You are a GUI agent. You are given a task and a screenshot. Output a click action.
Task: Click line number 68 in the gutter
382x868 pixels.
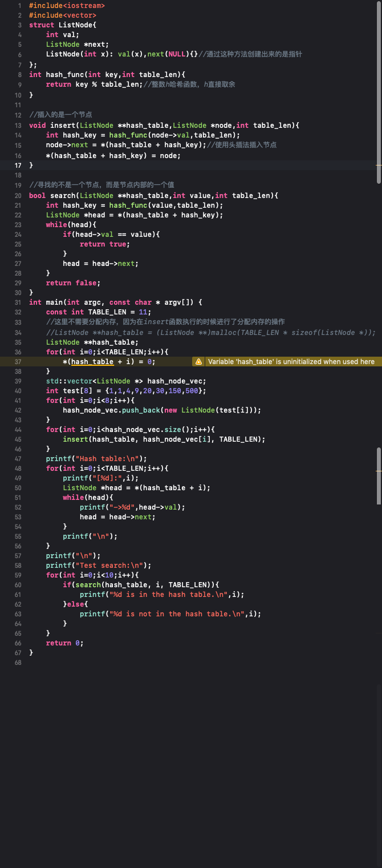(18, 663)
